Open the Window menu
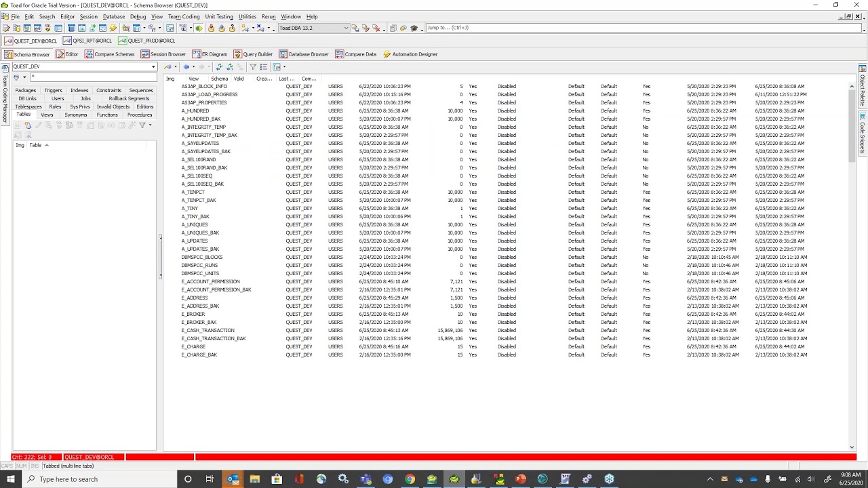 tap(291, 16)
